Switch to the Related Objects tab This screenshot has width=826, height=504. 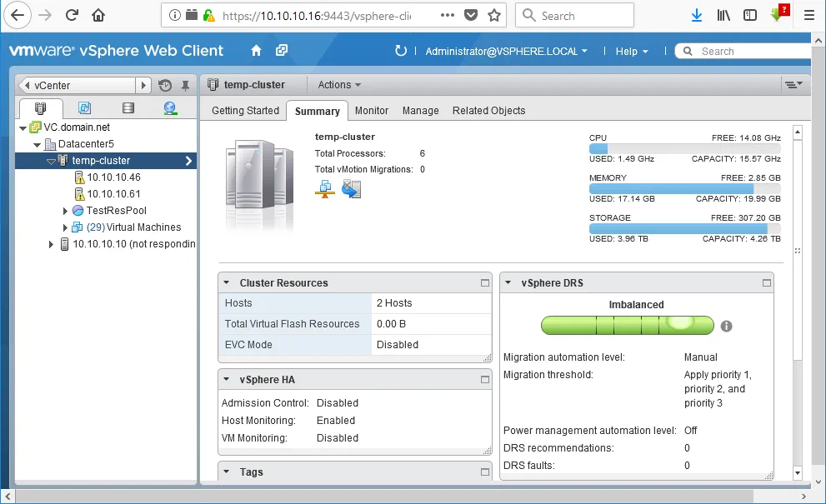488,111
